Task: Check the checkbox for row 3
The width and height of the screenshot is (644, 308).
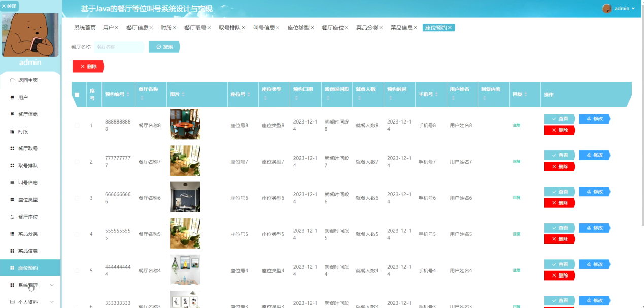Action: [x=77, y=198]
